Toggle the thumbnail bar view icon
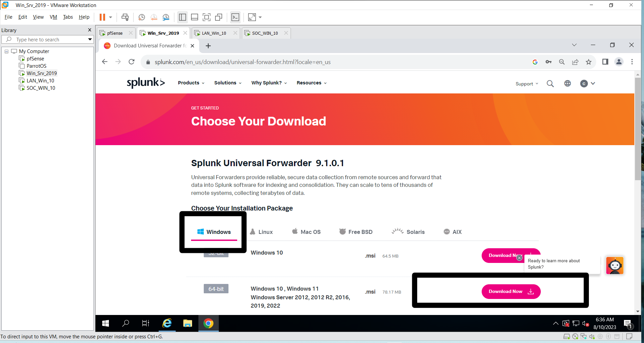644x343 pixels. [x=194, y=17]
